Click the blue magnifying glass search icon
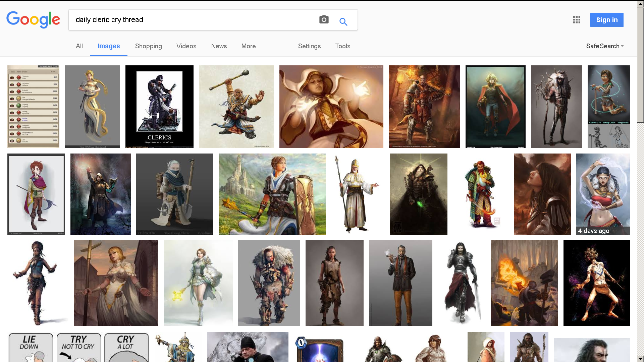 (x=343, y=22)
